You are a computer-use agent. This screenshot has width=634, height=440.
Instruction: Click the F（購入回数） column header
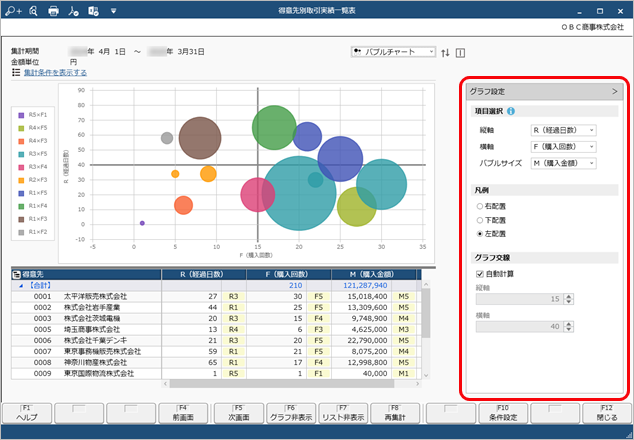point(289,275)
